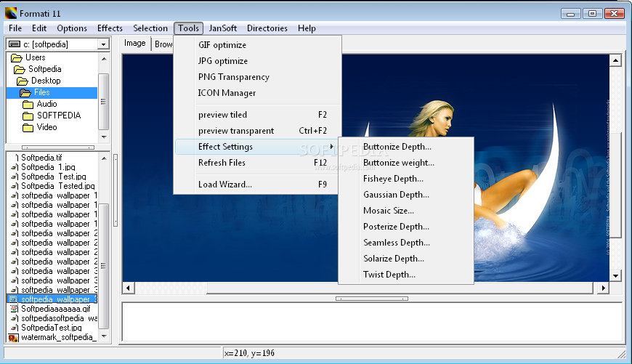The width and height of the screenshot is (632, 364).
Task: Click image horizontal scroll left arrow
Action: (x=129, y=288)
